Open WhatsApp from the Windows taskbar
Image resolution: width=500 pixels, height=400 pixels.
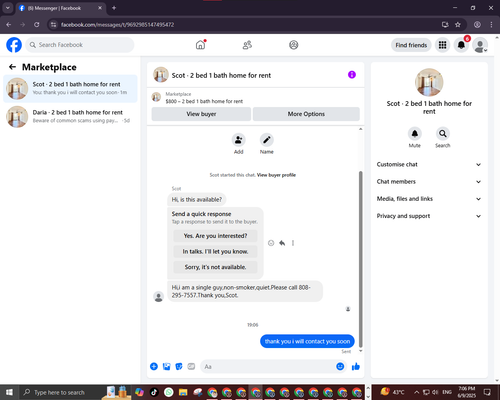pos(169,392)
